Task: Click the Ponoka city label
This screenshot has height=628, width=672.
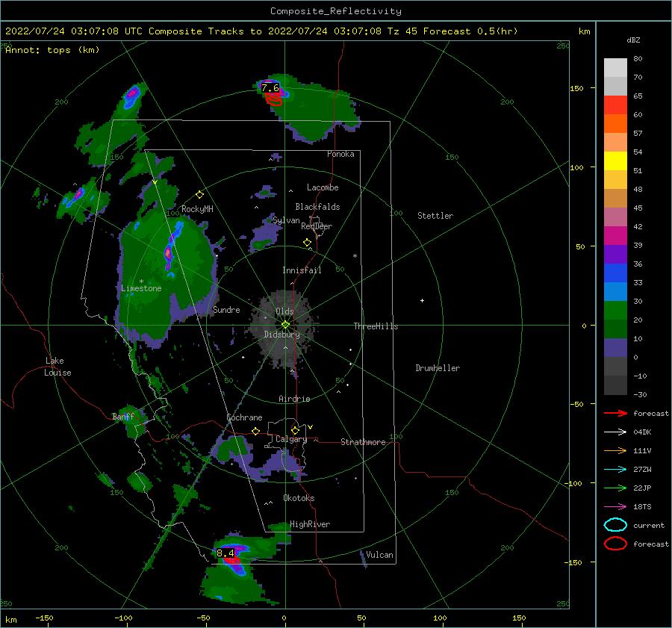Action: [x=340, y=154]
